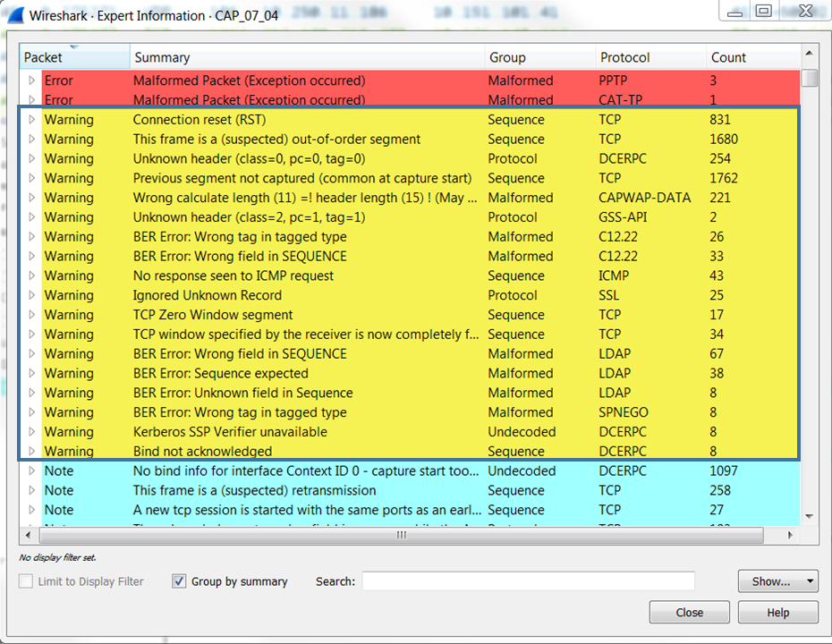Click the 'No display filter set.' status text
832x644 pixels.
point(57,557)
